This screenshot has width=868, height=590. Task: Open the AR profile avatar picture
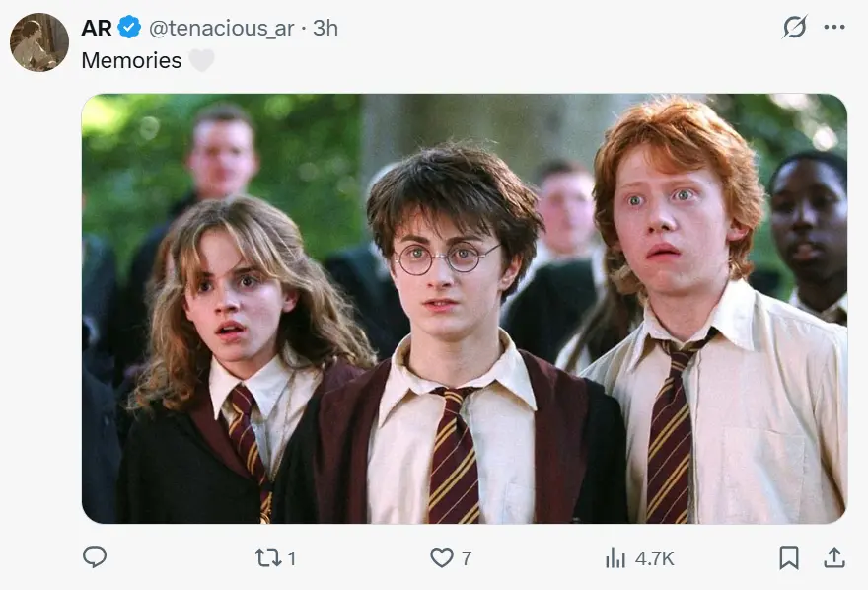[39, 42]
